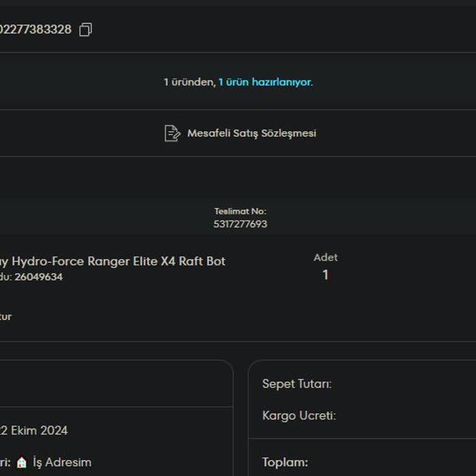Click the 'Kargo Ucreti:' label
The image size is (476, 476).
pyautogui.click(x=299, y=415)
